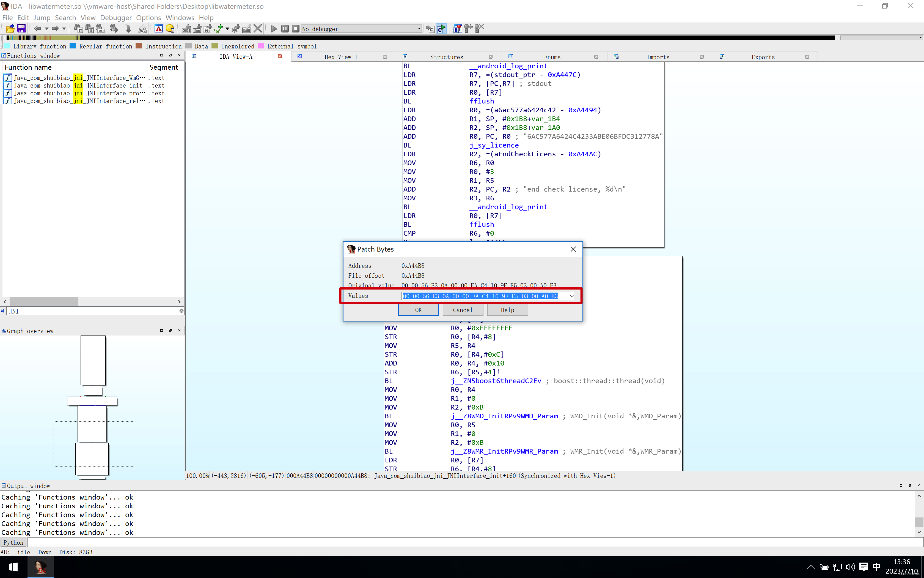This screenshot has height=578, width=924.
Task: Click Help in Patch Bytes dialog
Action: pos(507,310)
